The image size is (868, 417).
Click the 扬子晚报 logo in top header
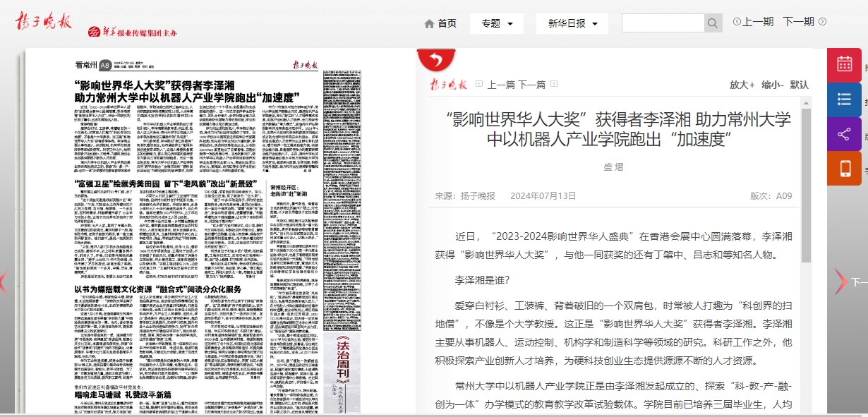tap(44, 20)
